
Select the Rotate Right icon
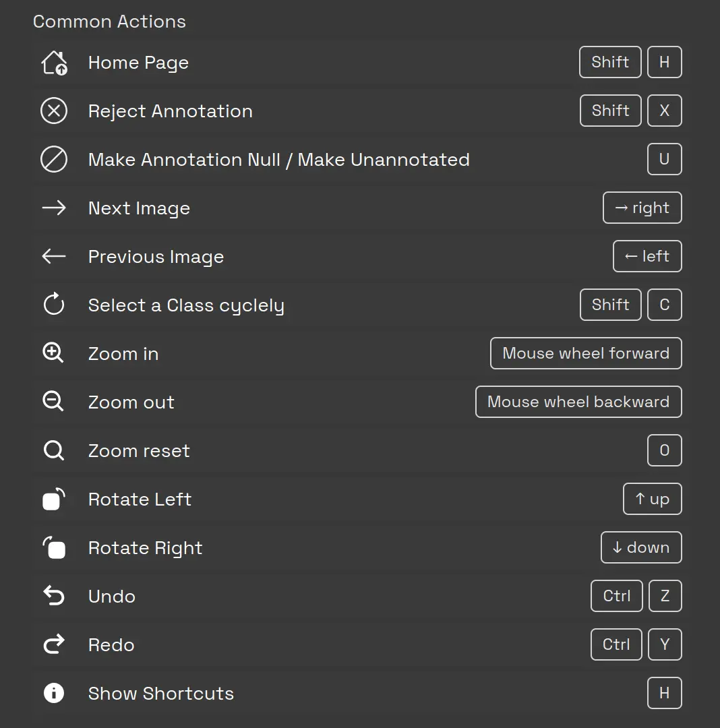pos(54,547)
